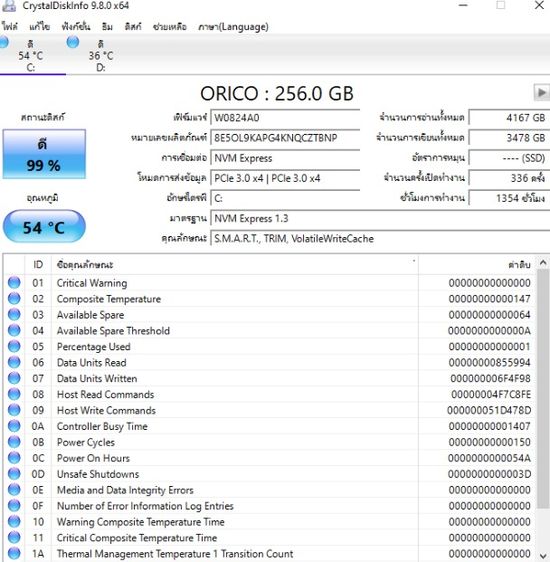Click the power on count value 336
Image resolution: width=550 pixels, height=562 pixels.
point(509,178)
